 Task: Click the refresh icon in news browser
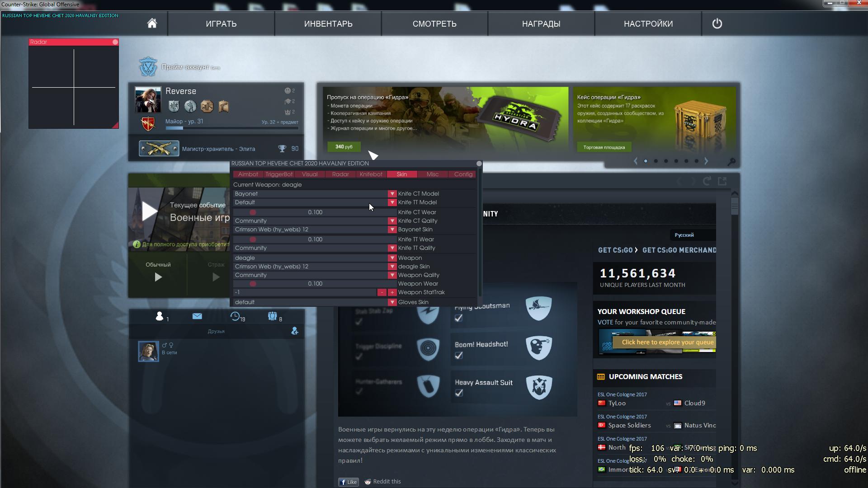click(x=707, y=181)
